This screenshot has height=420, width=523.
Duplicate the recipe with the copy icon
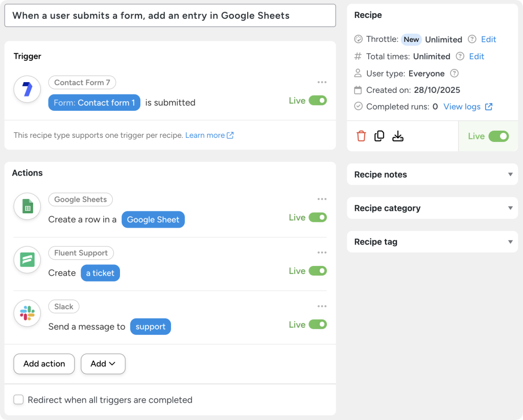pos(379,136)
